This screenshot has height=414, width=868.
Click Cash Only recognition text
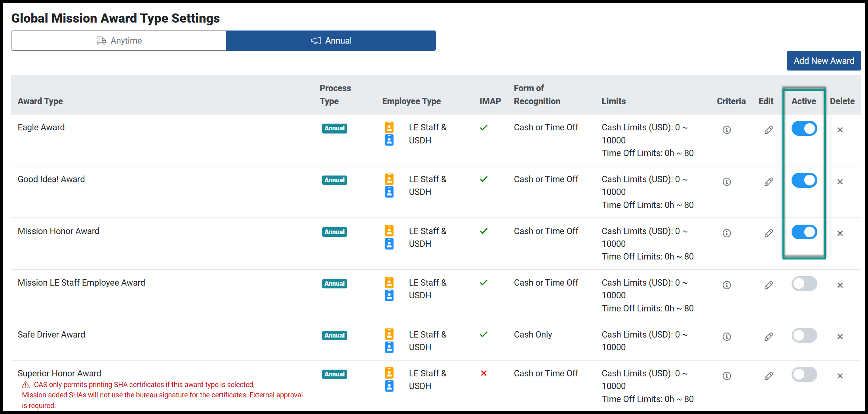[x=533, y=334]
